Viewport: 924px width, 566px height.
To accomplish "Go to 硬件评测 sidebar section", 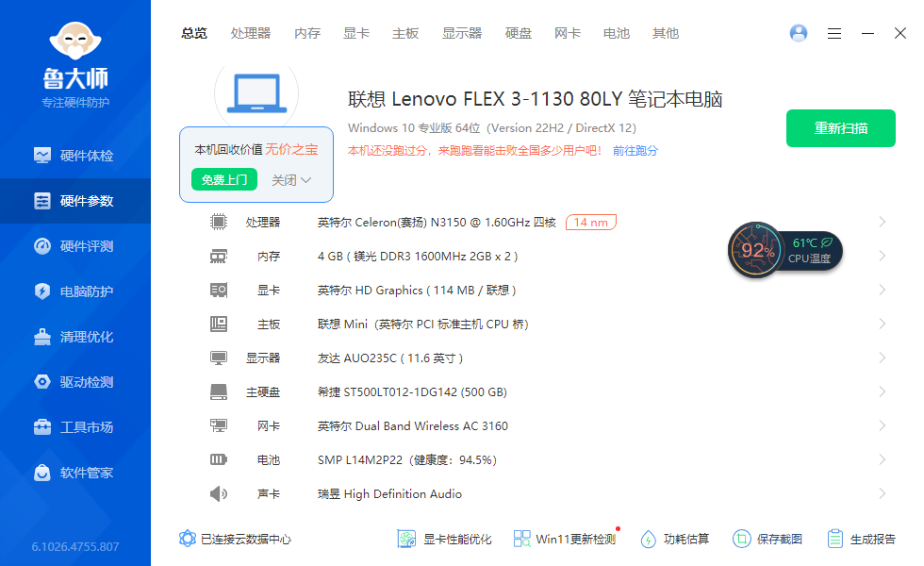I will 74,246.
